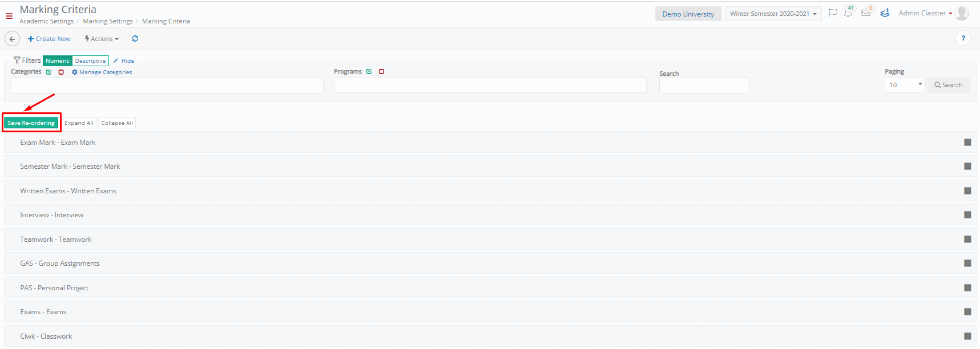
Task: Click the square icon on Exam Mark row
Action: (x=967, y=142)
